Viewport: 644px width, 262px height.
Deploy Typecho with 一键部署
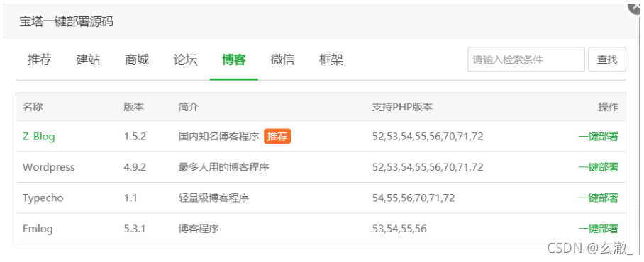pyautogui.click(x=598, y=198)
